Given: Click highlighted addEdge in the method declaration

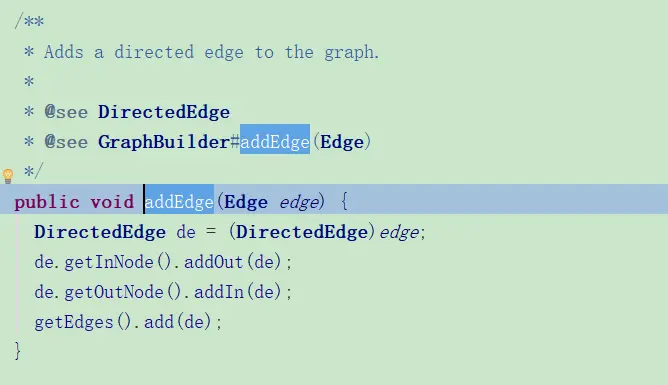Looking at the screenshot, I should pyautogui.click(x=179, y=202).
